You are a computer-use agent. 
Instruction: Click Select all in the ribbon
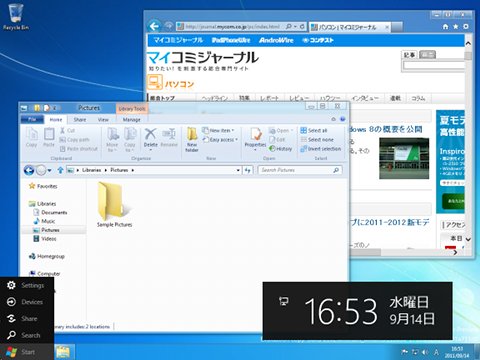click(314, 130)
